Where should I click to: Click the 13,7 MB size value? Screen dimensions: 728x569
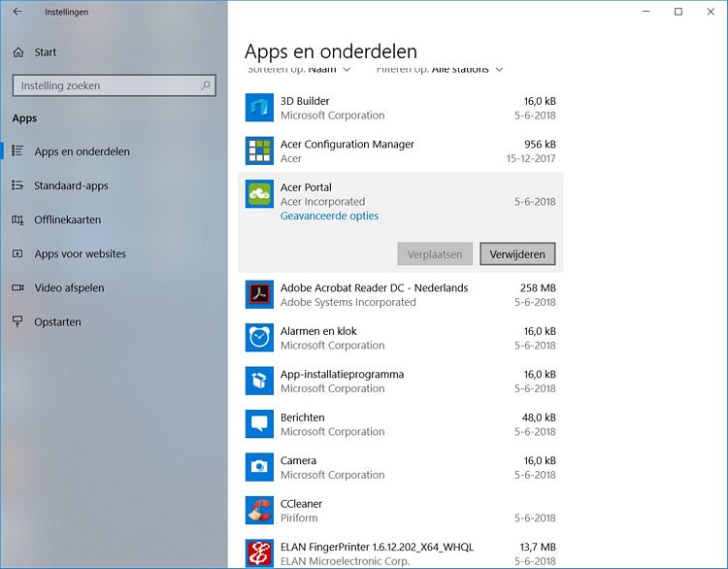(538, 547)
